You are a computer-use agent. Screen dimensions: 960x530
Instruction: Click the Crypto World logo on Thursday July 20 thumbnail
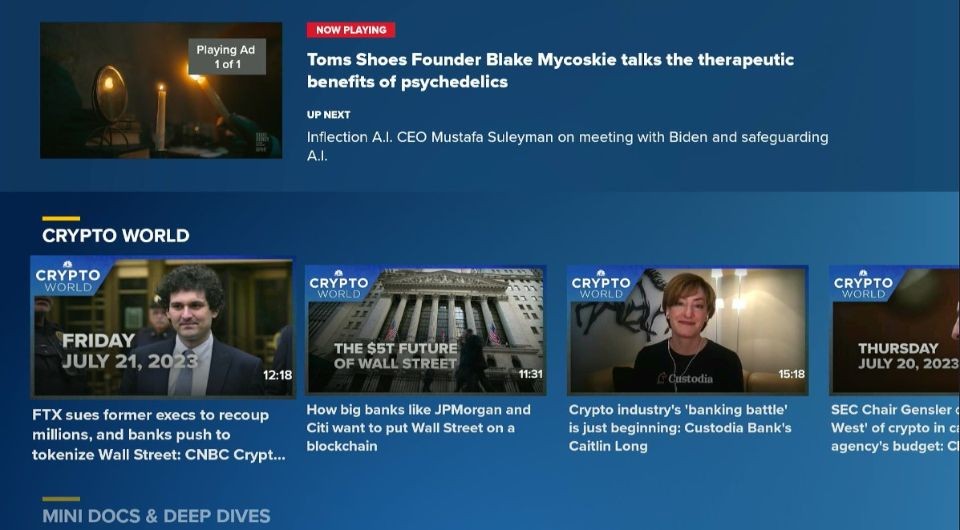click(x=863, y=284)
